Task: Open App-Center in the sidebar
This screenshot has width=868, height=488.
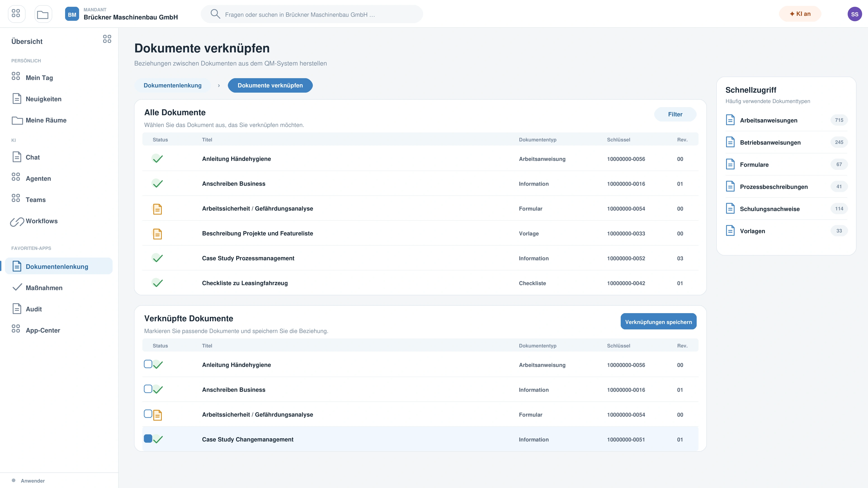Action: tap(59, 330)
